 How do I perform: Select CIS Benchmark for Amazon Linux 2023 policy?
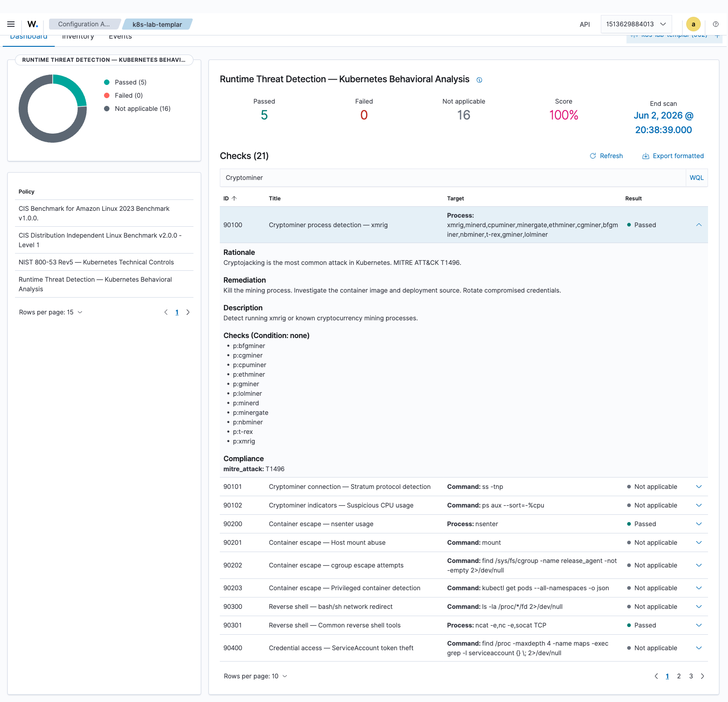pos(104,214)
